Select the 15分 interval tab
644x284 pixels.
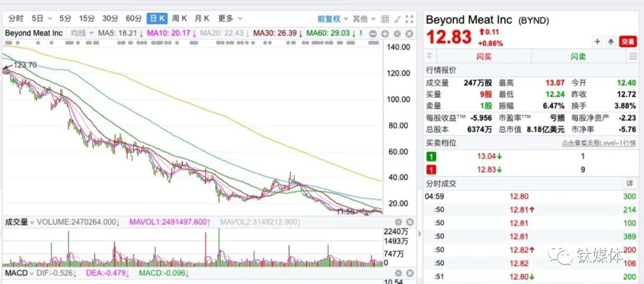86,18
